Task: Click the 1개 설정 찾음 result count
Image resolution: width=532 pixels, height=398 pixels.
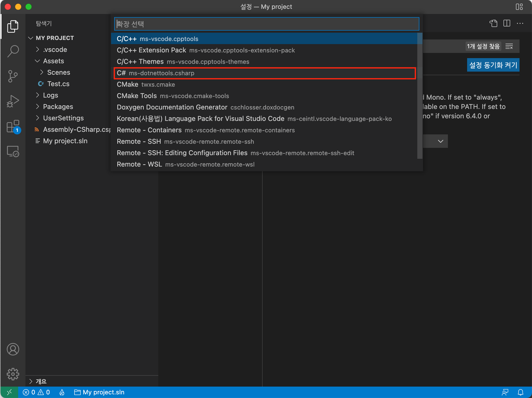Action: click(483, 46)
